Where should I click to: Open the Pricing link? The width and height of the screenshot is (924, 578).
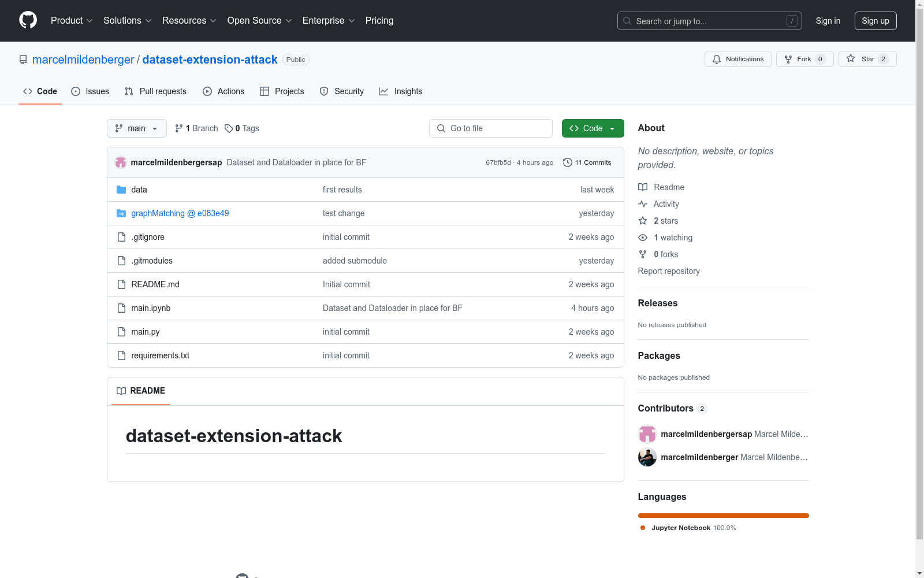click(x=379, y=20)
